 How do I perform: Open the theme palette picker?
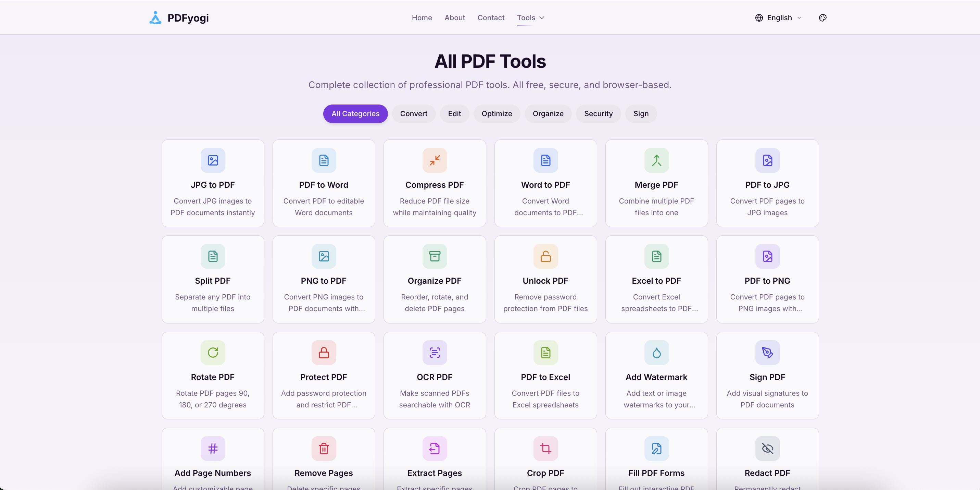(x=822, y=17)
